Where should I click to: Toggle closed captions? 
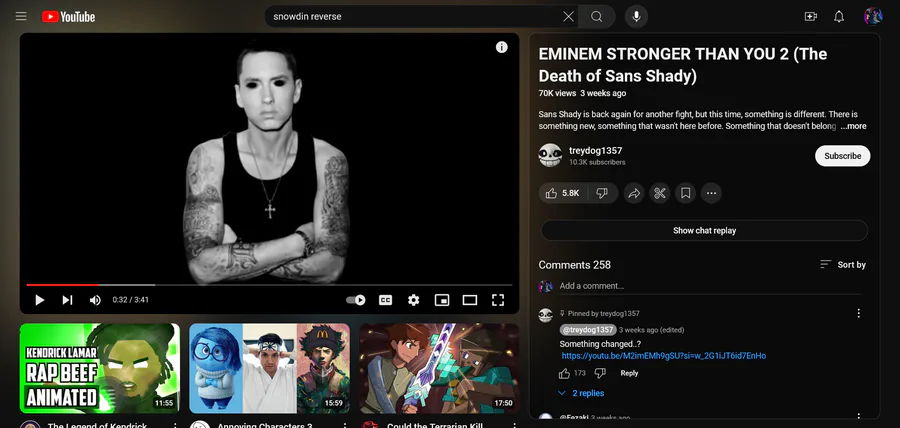pyautogui.click(x=386, y=299)
